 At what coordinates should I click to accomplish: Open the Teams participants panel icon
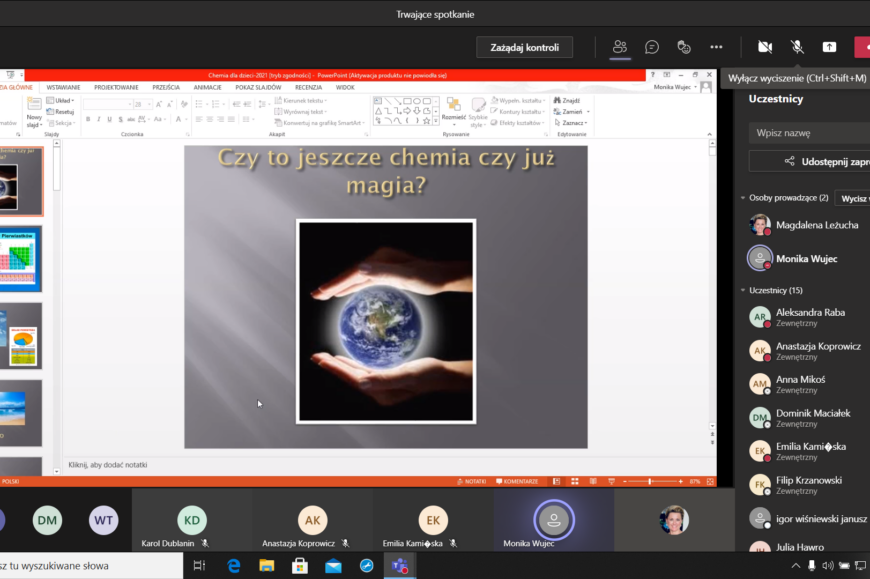click(x=620, y=47)
